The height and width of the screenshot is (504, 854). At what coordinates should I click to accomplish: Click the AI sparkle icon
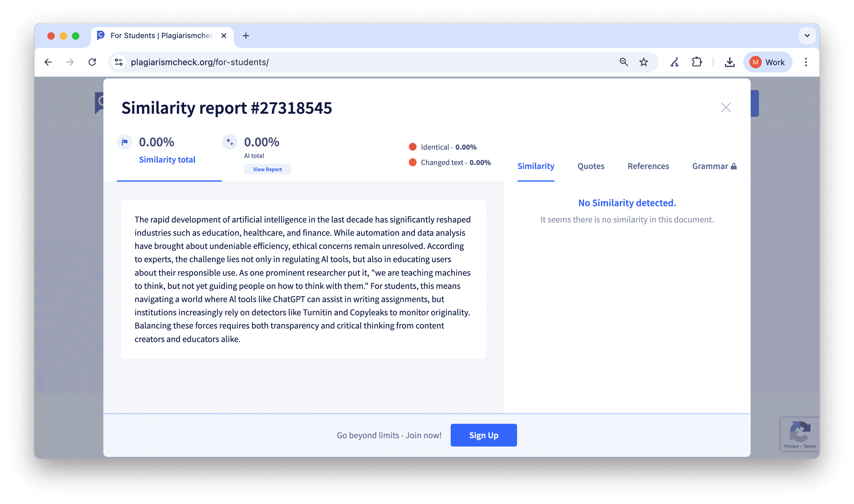[230, 142]
